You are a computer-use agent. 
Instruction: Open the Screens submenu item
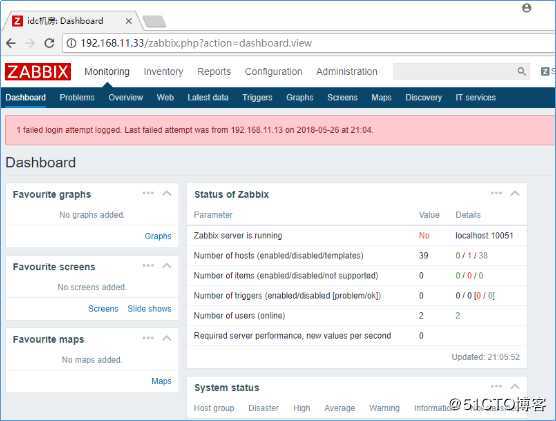click(342, 98)
